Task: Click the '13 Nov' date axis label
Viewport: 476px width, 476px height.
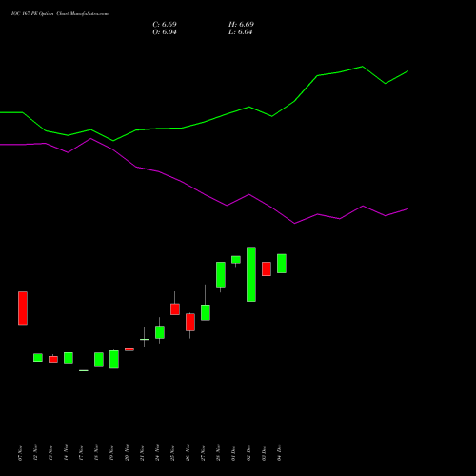Action: point(50,453)
